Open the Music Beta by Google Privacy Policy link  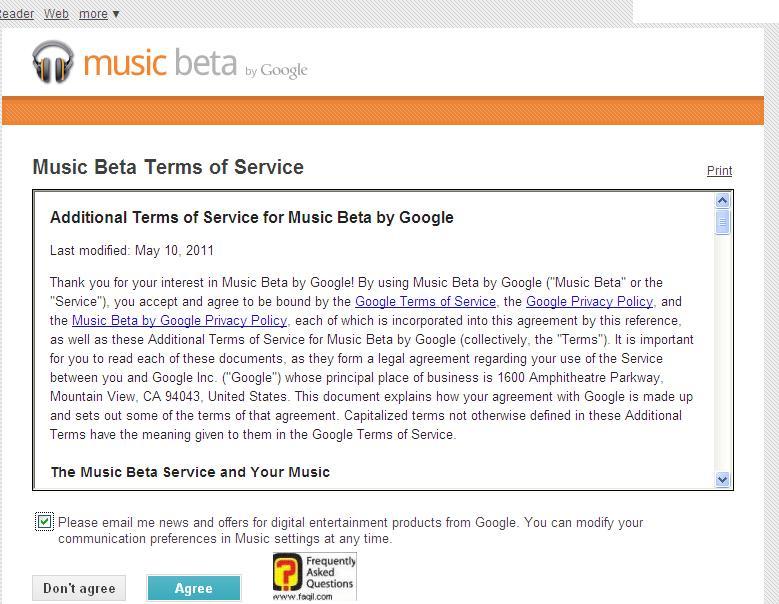(x=179, y=320)
